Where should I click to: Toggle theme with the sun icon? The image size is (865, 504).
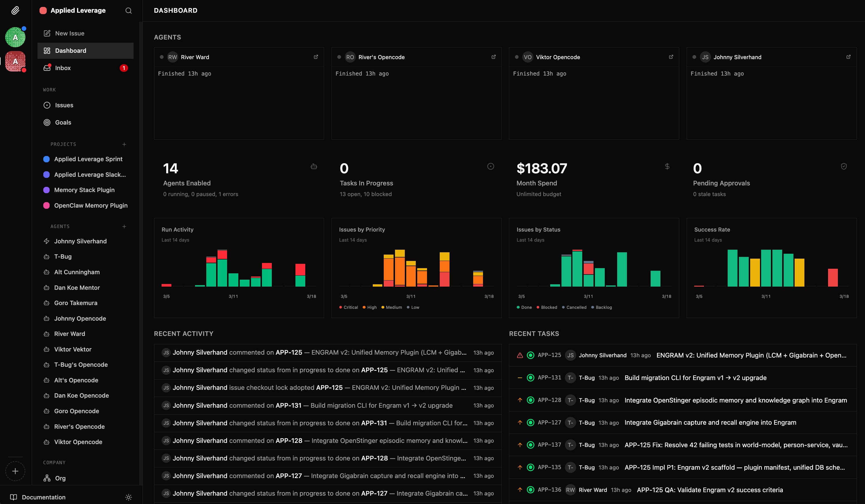coord(128,497)
